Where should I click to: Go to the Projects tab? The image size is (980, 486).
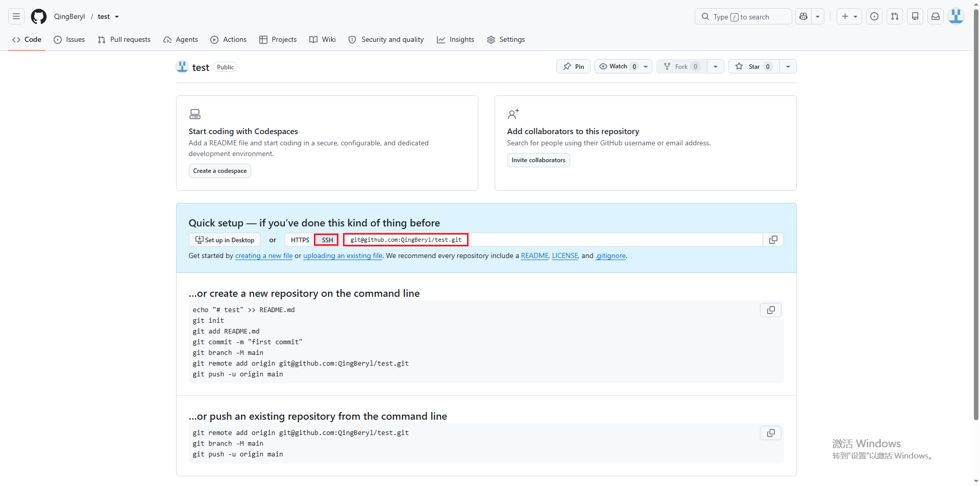tap(278, 39)
